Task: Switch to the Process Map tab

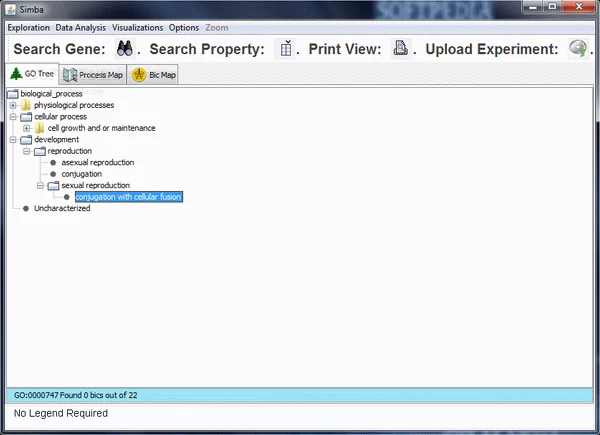Action: point(94,75)
